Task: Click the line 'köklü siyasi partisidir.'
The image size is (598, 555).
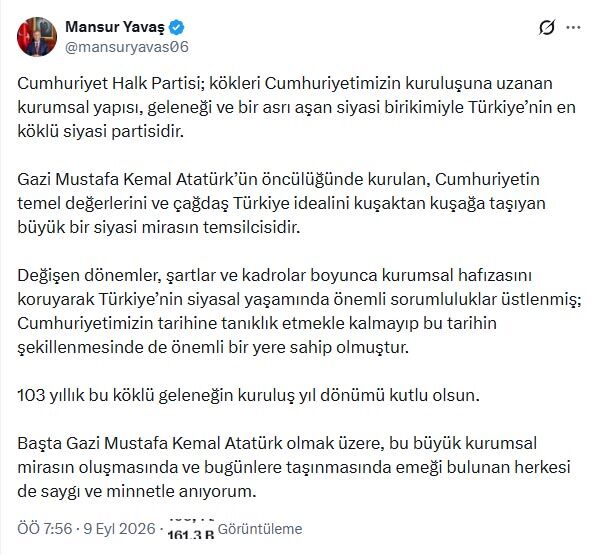Action: click(x=101, y=131)
